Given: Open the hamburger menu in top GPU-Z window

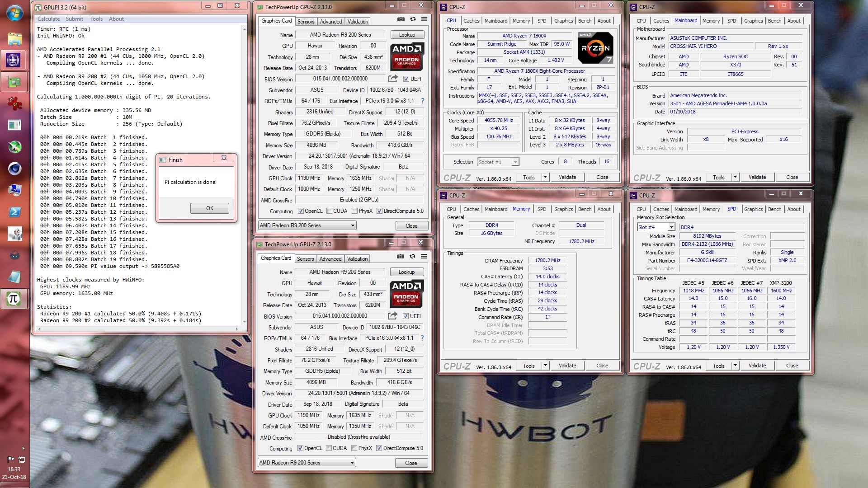Looking at the screenshot, I should coord(424,19).
